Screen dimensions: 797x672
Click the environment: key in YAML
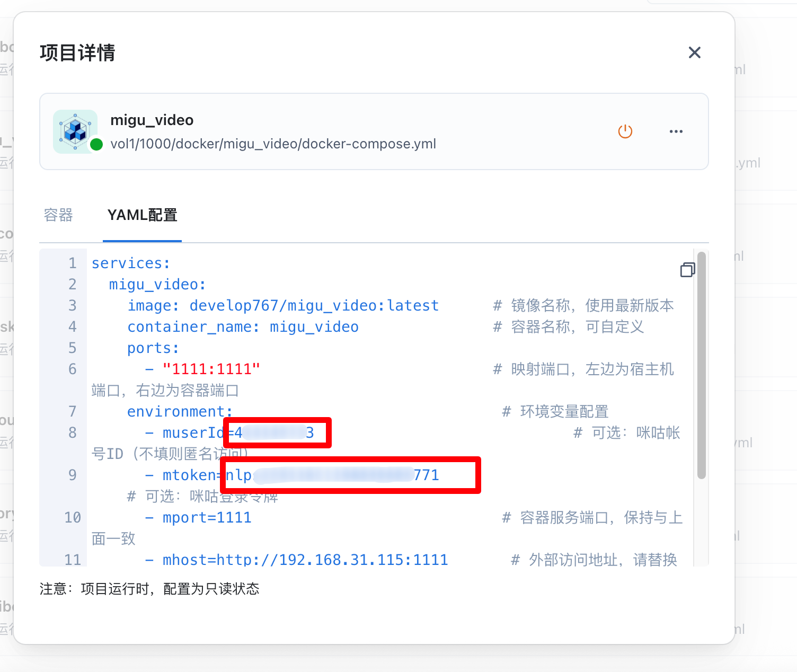pyautogui.click(x=179, y=412)
